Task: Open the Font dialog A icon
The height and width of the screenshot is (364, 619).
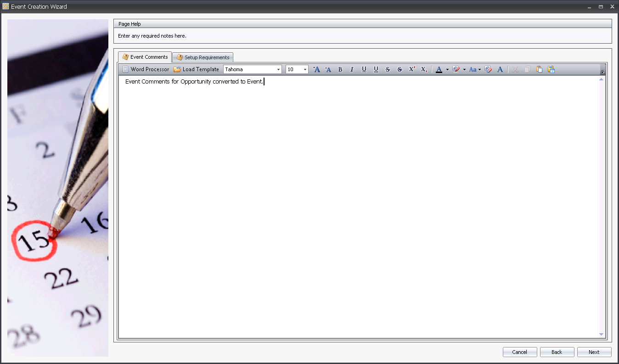Action: [500, 69]
